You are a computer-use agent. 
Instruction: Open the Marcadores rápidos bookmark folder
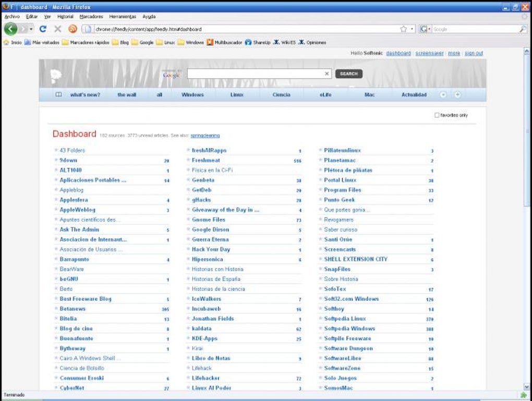click(x=86, y=42)
